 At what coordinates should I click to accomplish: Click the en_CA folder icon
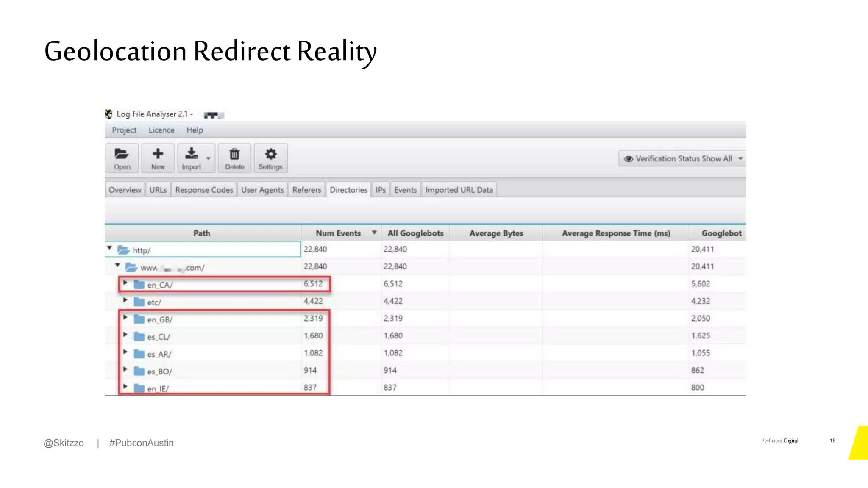point(139,284)
